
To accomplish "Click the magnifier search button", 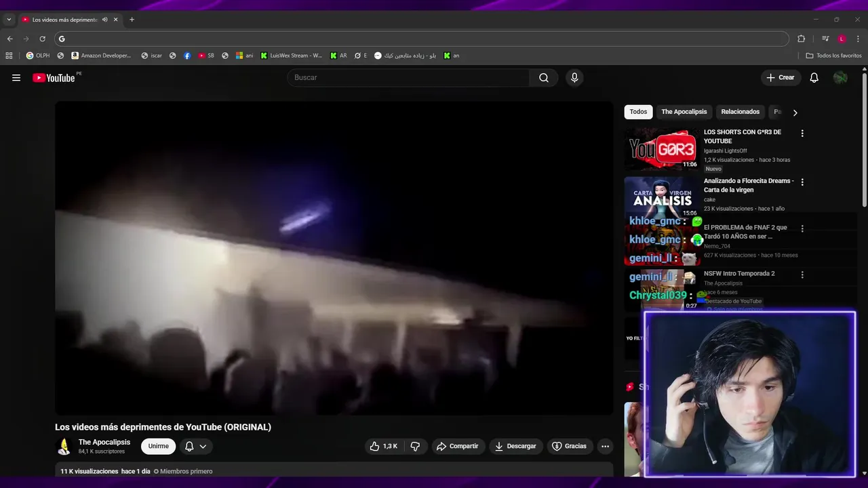I will click(x=544, y=78).
